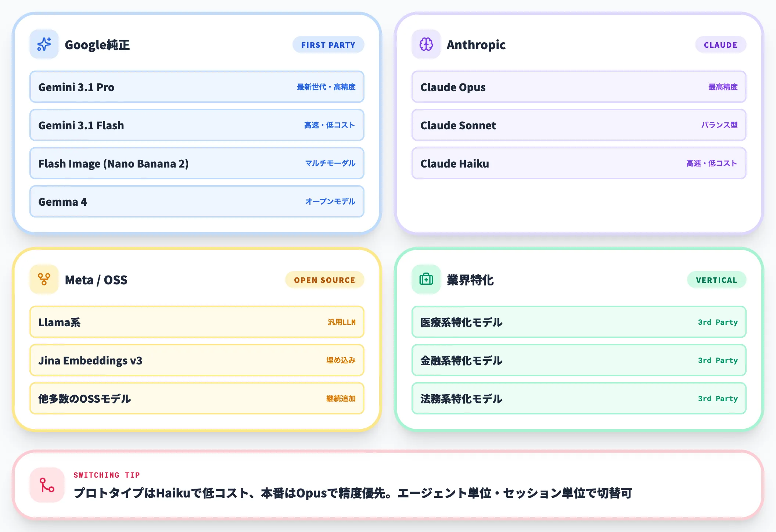Choose Flash Image (Nano Banana 2)
776x532 pixels.
197,163
